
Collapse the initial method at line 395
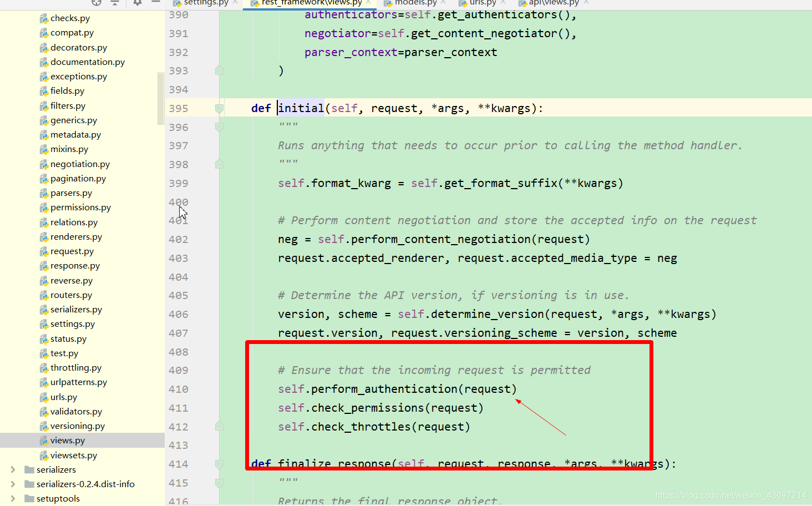[220, 108]
